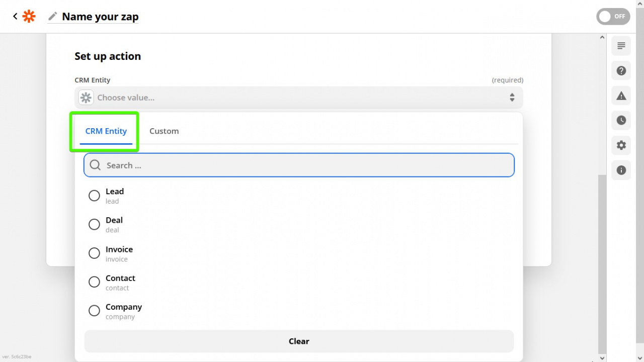The height and width of the screenshot is (362, 644).
Task: Click the Choose value... placeholder
Action: tap(126, 98)
